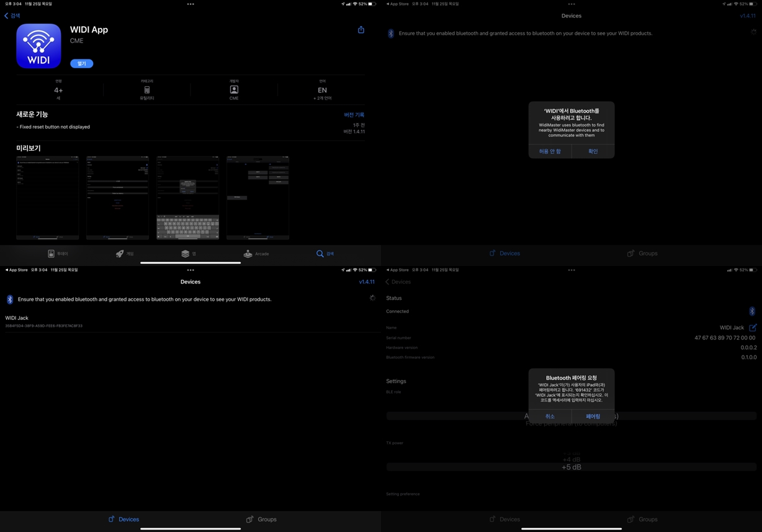762x532 pixels.
Task: Go back to Devices from WIDI Jack details
Action: click(x=398, y=282)
